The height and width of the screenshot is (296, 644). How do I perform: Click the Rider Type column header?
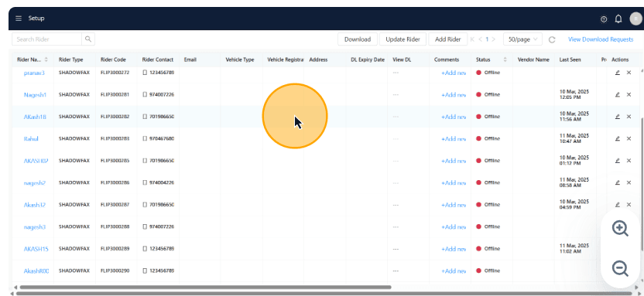coord(70,60)
